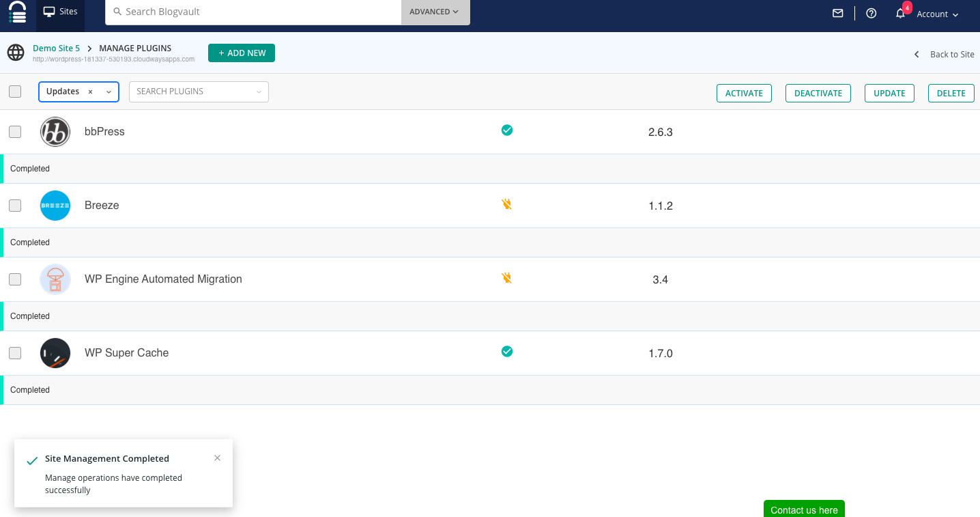Click WP Super Cache active status checkmark
This screenshot has width=980, height=517.
click(507, 351)
